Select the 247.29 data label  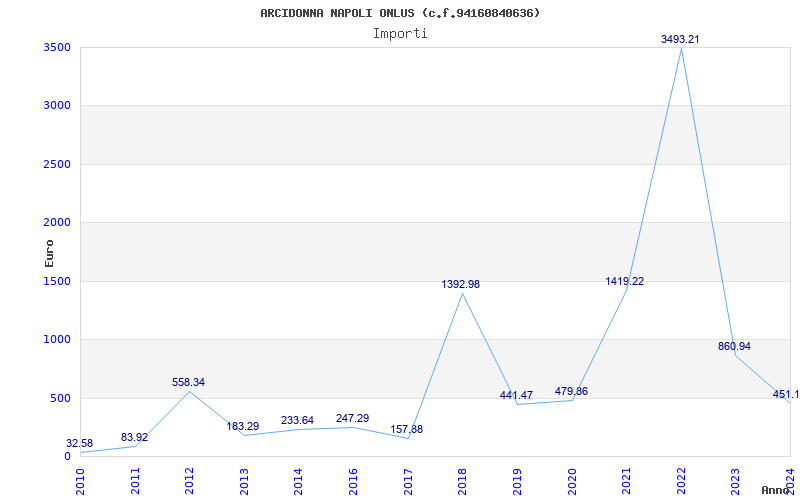pyautogui.click(x=353, y=419)
